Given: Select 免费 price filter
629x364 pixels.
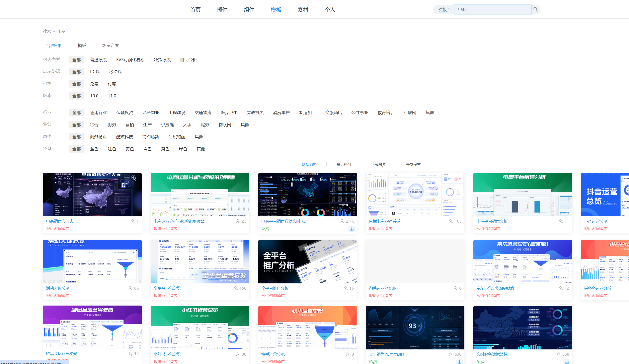Looking at the screenshot, I should click(94, 84).
